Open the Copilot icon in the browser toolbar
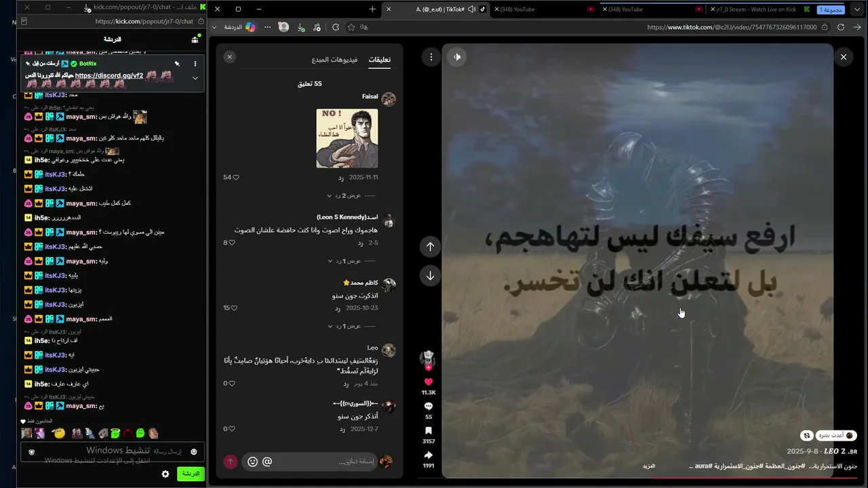The image size is (868, 488). [x=250, y=27]
